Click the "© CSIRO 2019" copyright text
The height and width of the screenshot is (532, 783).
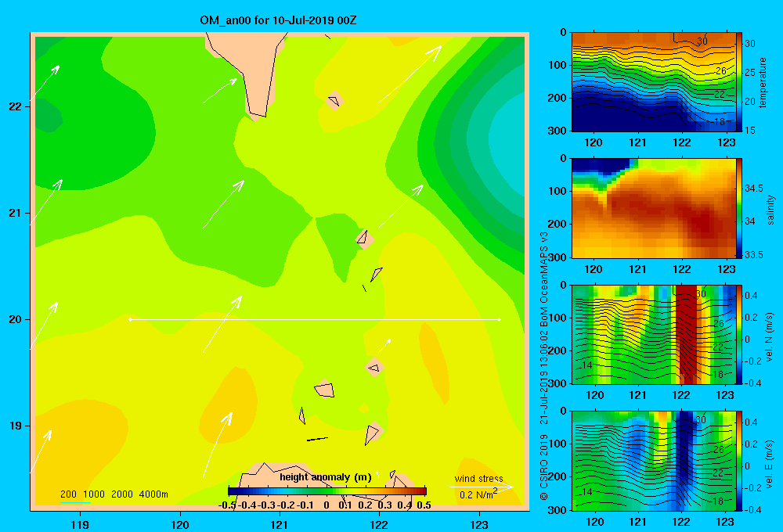[544, 466]
